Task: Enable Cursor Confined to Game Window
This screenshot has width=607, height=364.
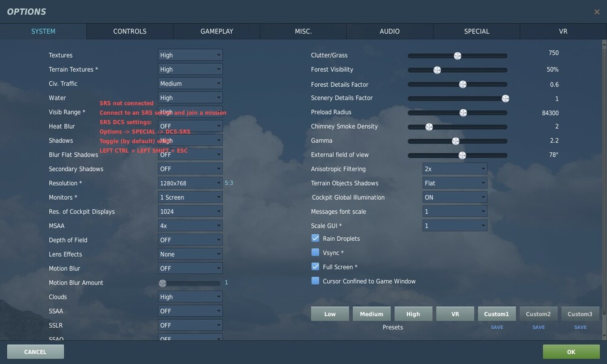Action: click(x=315, y=281)
